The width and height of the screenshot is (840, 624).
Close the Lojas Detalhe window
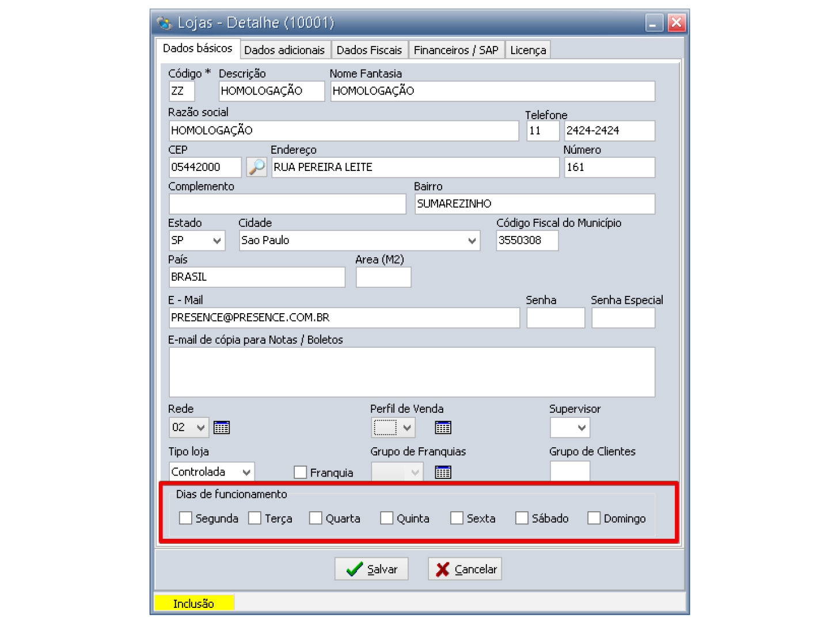(676, 23)
